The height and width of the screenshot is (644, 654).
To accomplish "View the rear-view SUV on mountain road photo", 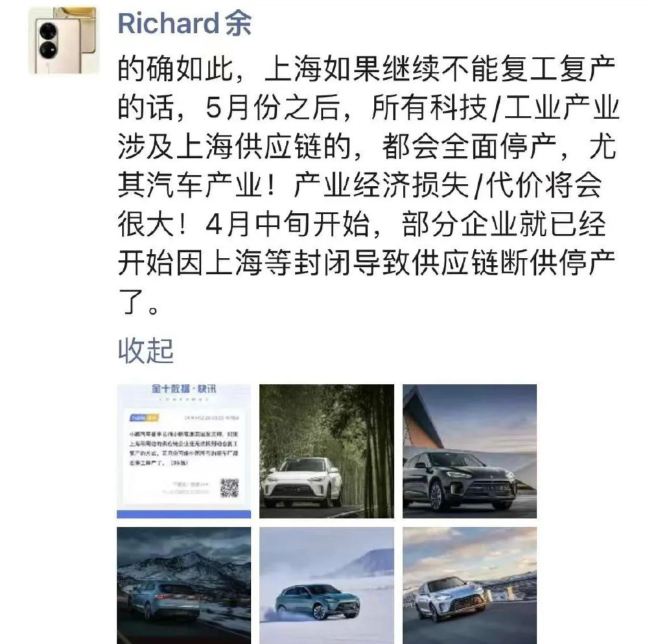I will [184, 585].
